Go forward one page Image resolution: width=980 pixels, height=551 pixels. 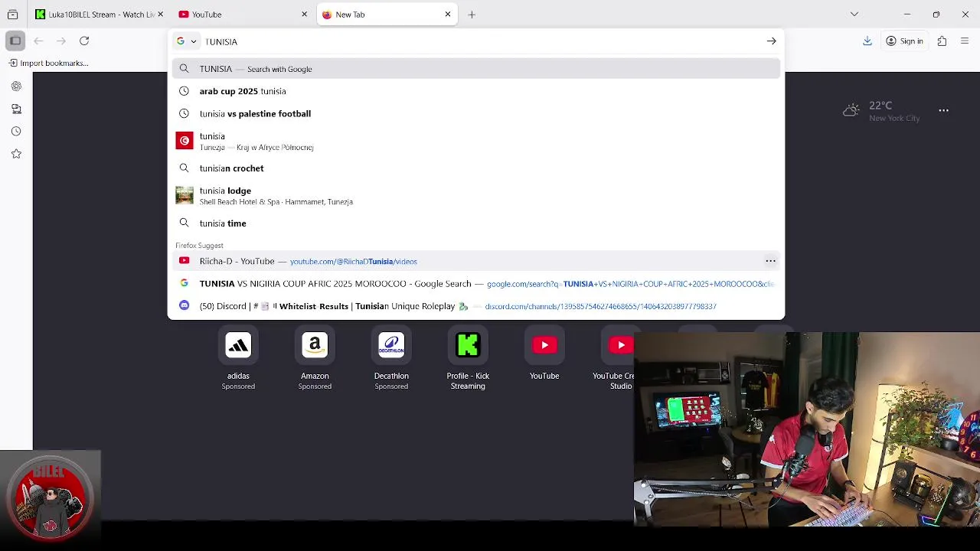click(x=61, y=41)
